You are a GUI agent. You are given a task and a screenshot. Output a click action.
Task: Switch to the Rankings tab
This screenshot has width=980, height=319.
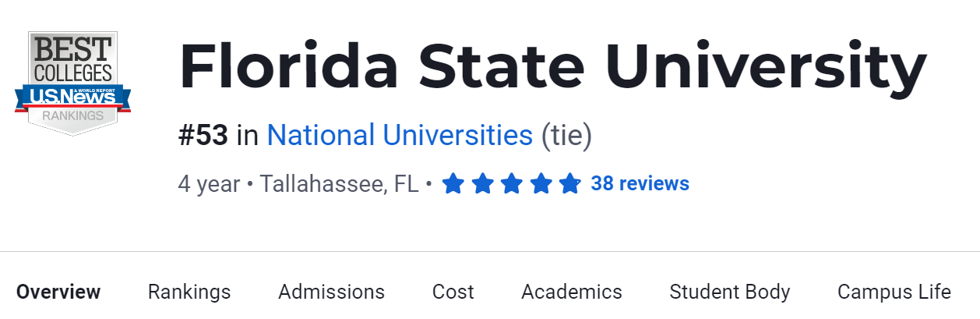(x=189, y=292)
